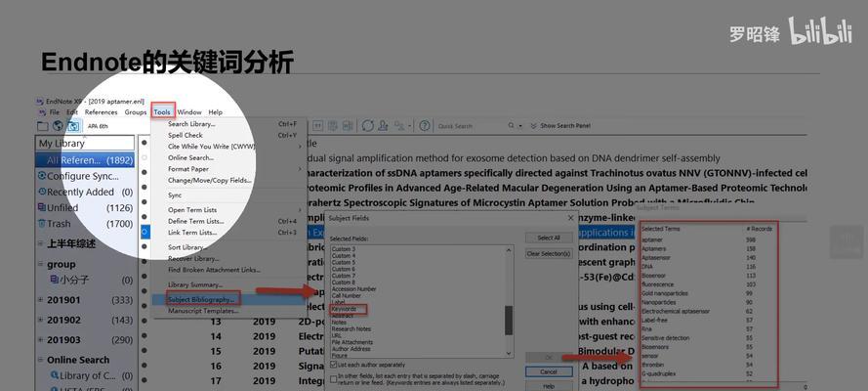The height and width of the screenshot is (391, 868).
Task: Toggle List each author separately checkbox
Action: coord(333,365)
